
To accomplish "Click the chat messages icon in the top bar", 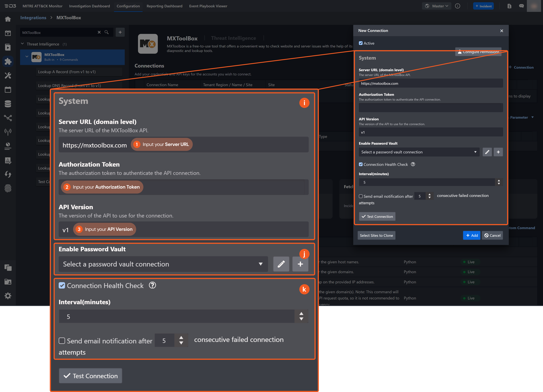I will [521, 6].
